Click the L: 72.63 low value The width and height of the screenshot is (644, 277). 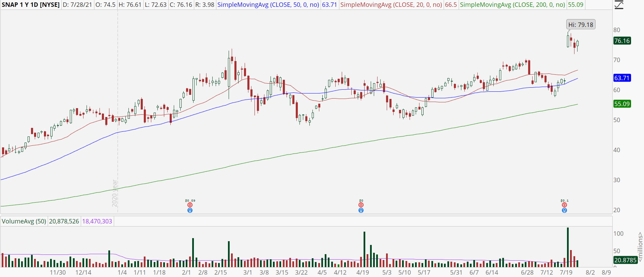[155, 5]
